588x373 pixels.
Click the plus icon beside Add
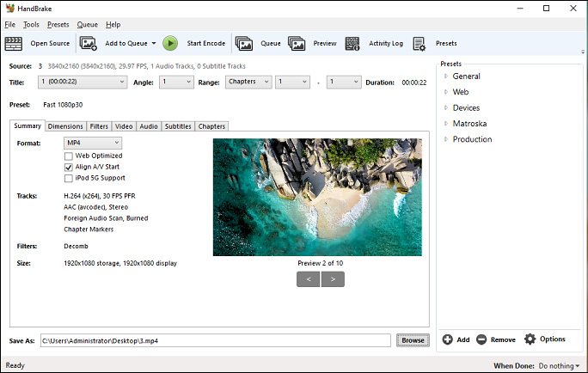447,339
